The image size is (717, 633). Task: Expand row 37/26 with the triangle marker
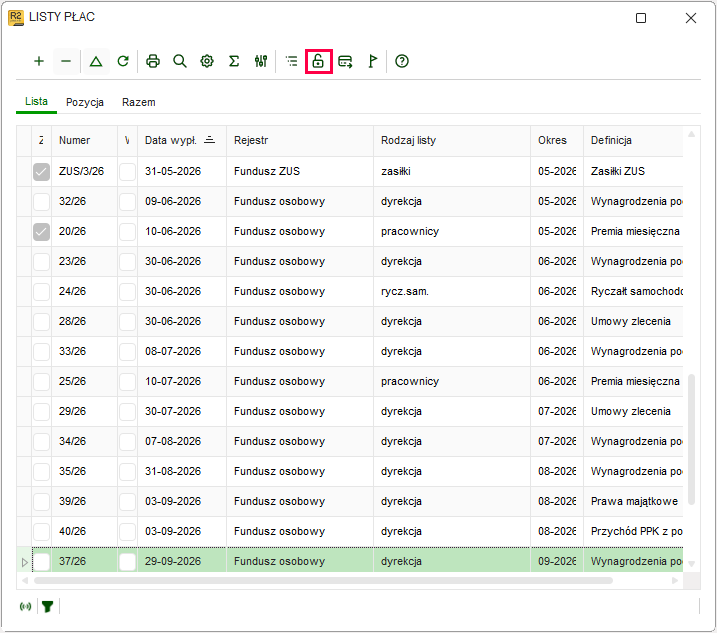pyautogui.click(x=25, y=562)
